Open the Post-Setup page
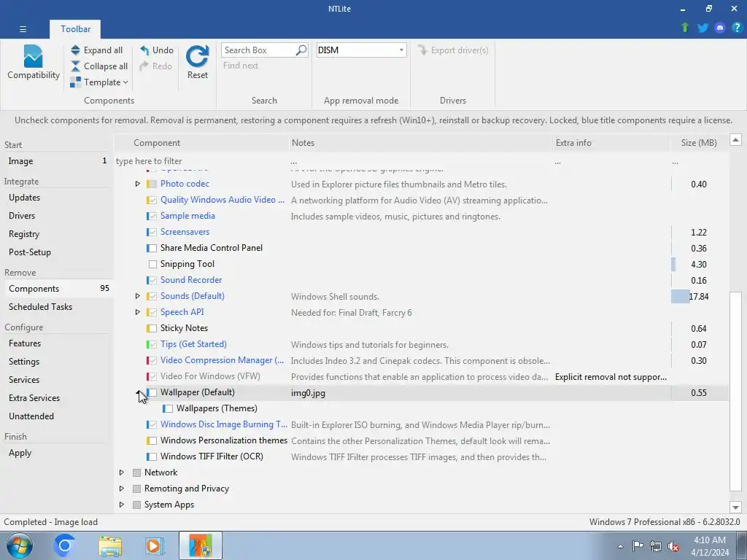This screenshot has width=747, height=560. click(x=57, y=252)
